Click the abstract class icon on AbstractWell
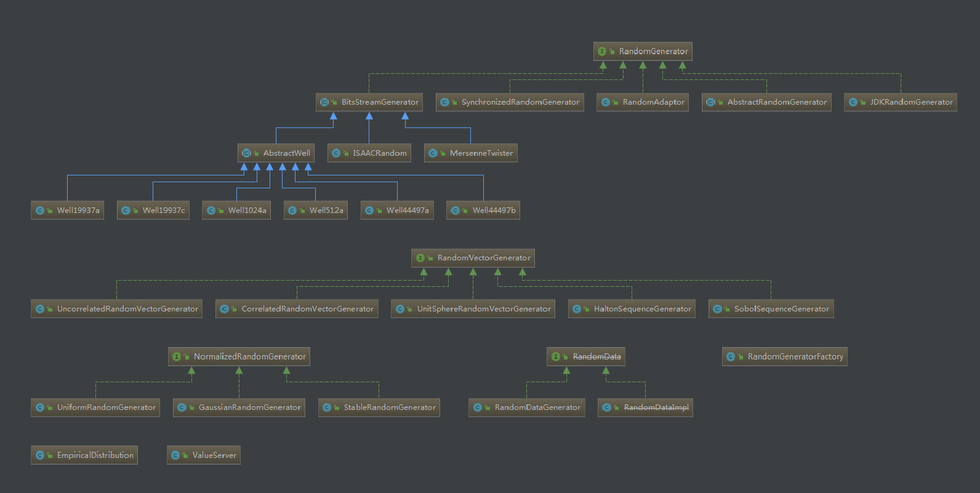 (x=246, y=153)
